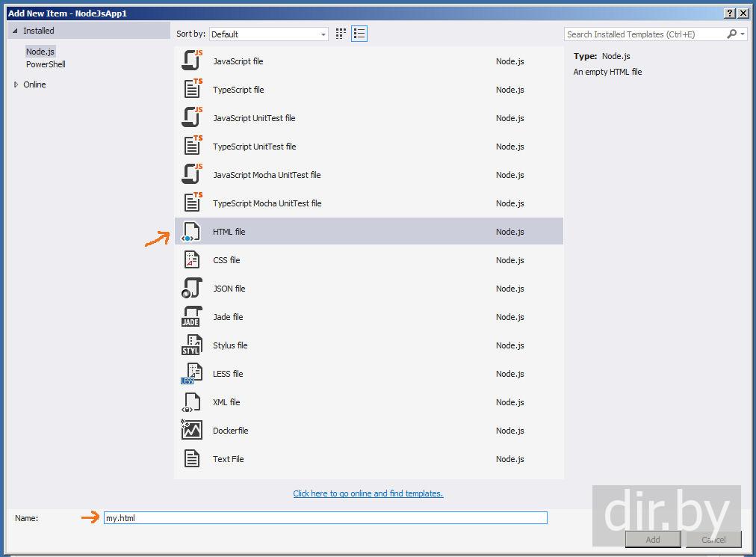The width and height of the screenshot is (756, 557).
Task: Click the HTML file template icon
Action: pos(191,232)
